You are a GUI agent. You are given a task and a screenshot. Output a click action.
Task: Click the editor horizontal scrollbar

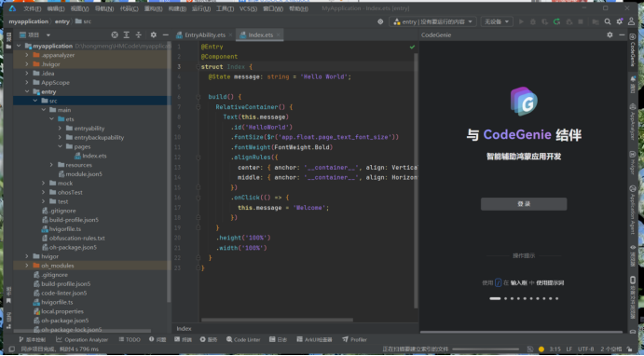(277, 320)
